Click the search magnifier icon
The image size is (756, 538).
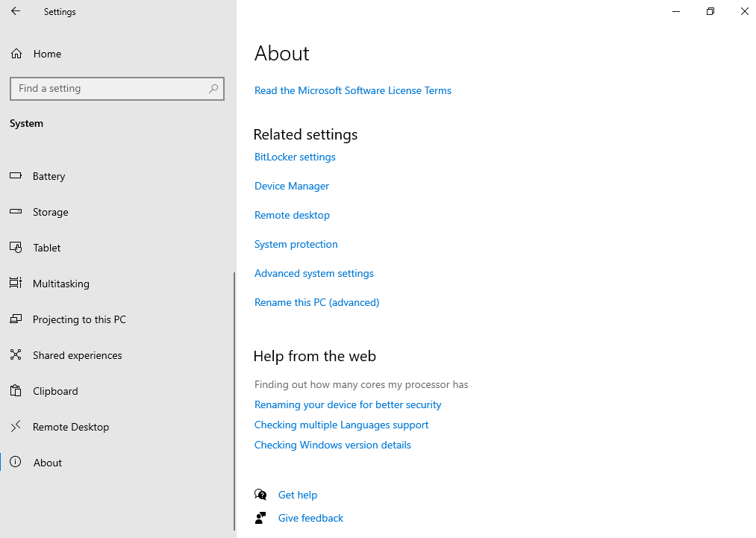tap(213, 89)
